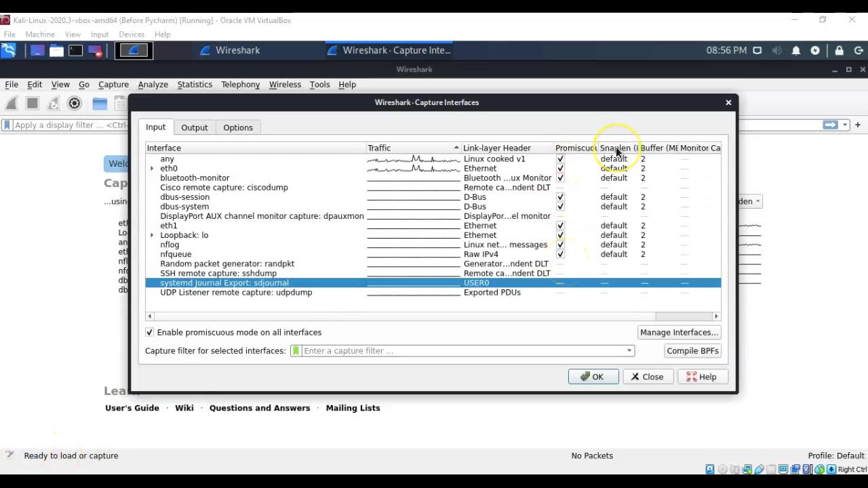
Task: Open display filter history dropdown arrow
Action: click(845, 125)
